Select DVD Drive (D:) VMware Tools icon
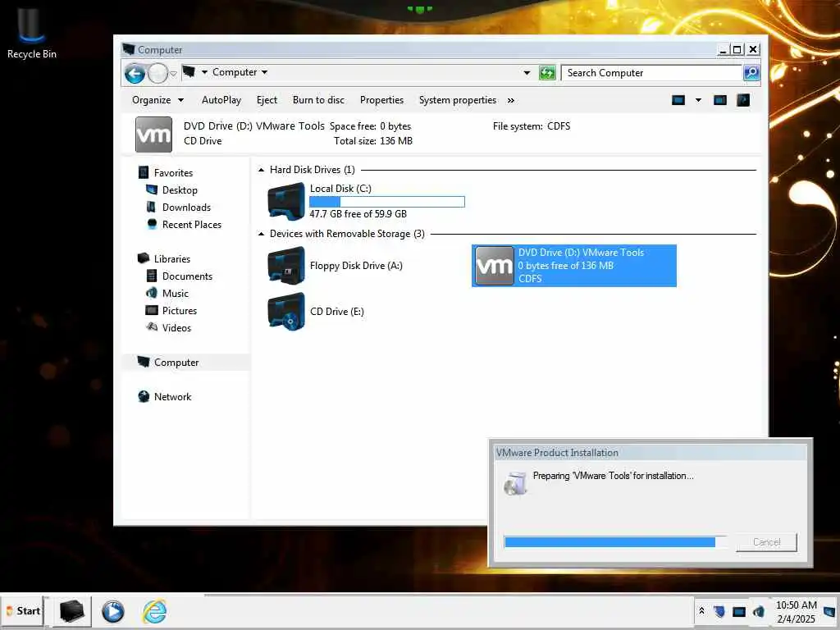Viewport: 840px width, 630px height. (494, 266)
